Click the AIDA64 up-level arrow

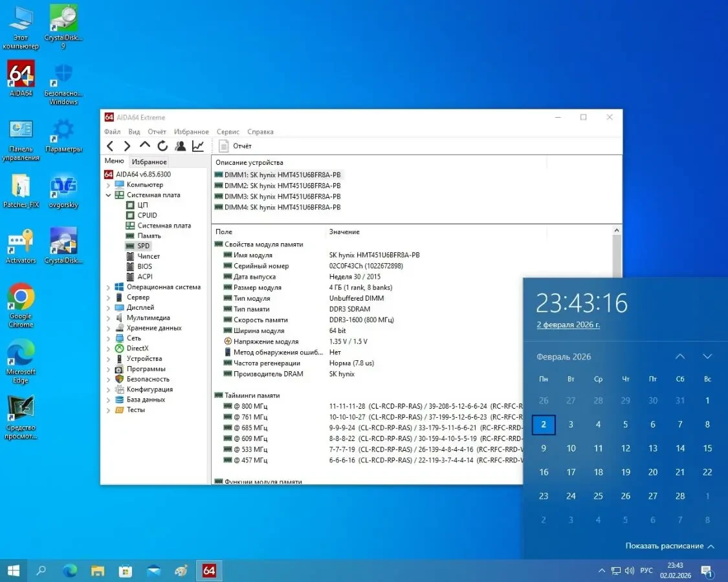point(145,145)
